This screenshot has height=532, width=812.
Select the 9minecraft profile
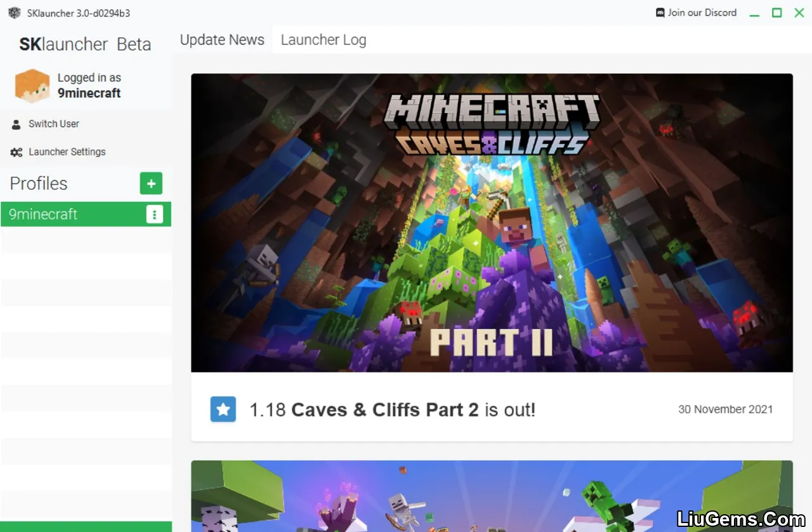[x=86, y=214]
